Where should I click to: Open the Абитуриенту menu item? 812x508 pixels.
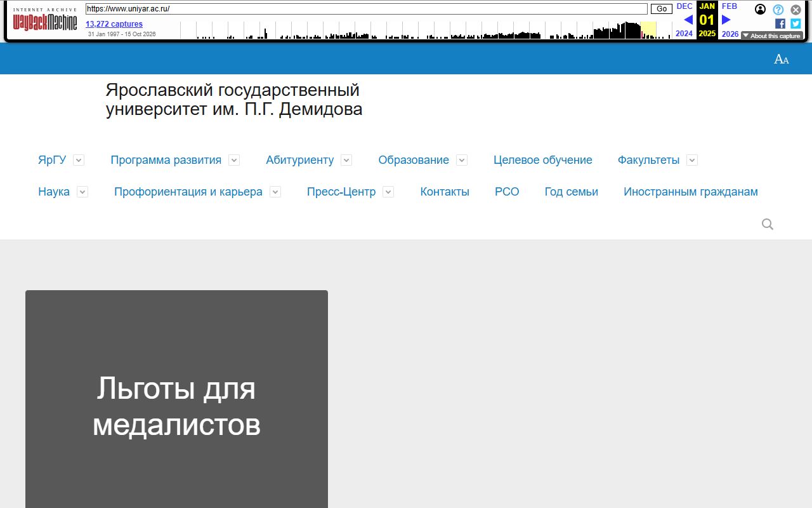pyautogui.click(x=299, y=160)
